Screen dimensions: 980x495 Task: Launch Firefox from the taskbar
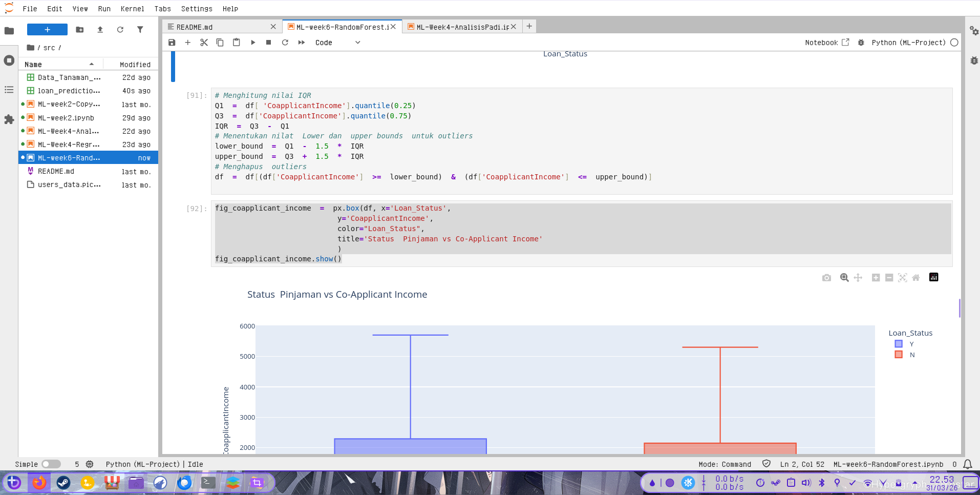click(39, 483)
